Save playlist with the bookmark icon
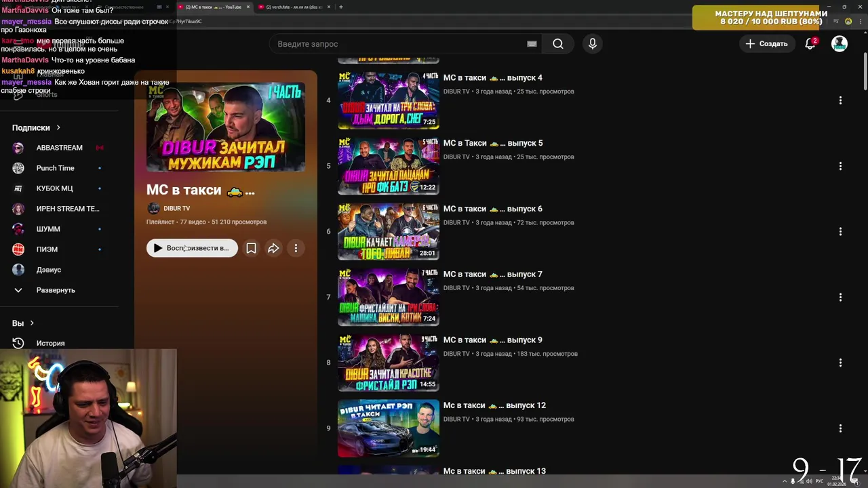868x488 pixels. [251, 248]
